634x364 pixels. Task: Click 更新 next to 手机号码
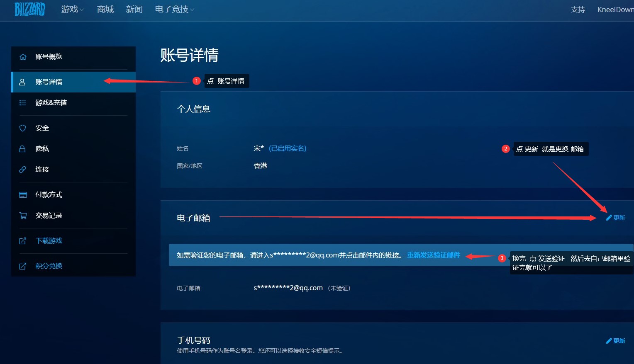pyautogui.click(x=615, y=341)
